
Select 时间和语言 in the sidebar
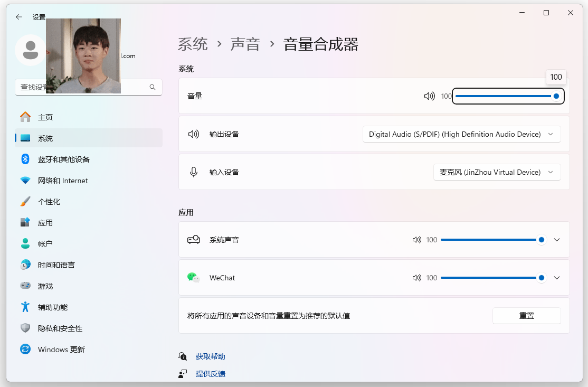pos(89,265)
